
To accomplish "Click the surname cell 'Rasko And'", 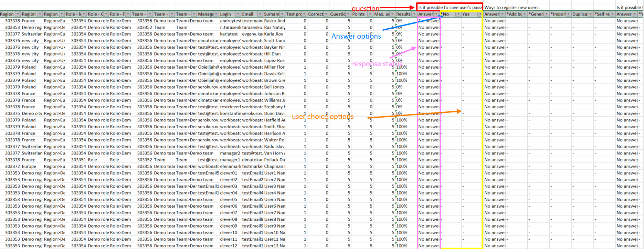I will pyautogui.click(x=274, y=21).
